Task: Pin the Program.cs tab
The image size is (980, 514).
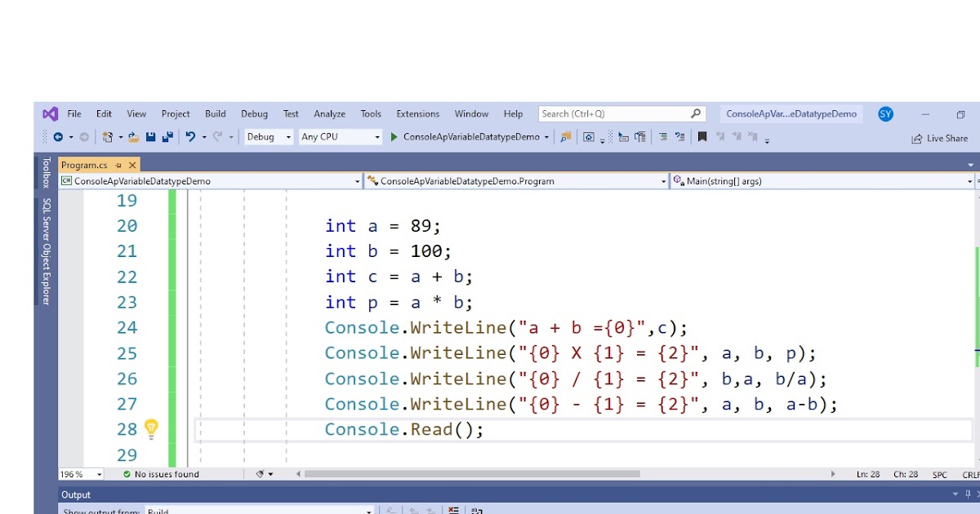Action: point(118,164)
